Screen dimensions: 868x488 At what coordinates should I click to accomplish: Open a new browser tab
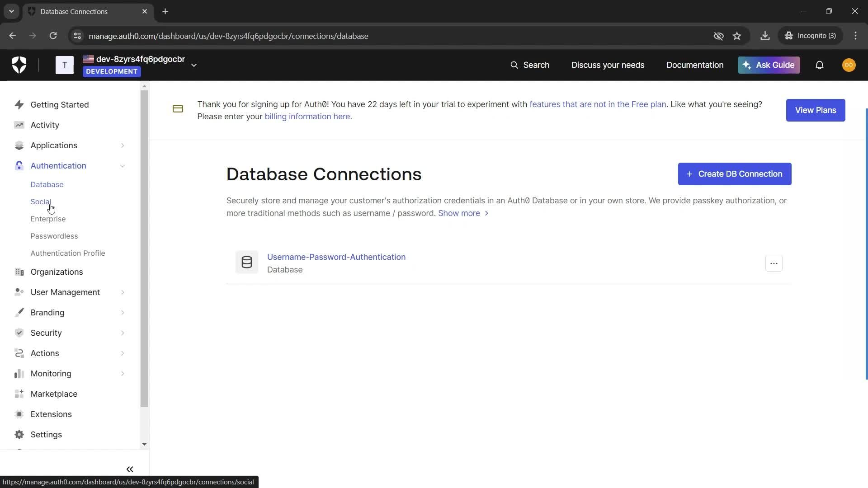[165, 11]
